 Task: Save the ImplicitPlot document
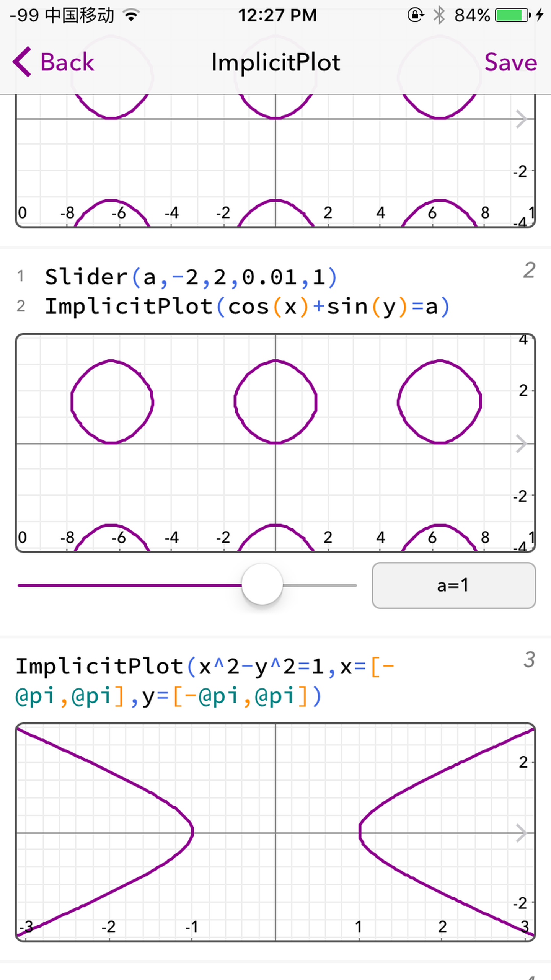point(511,62)
